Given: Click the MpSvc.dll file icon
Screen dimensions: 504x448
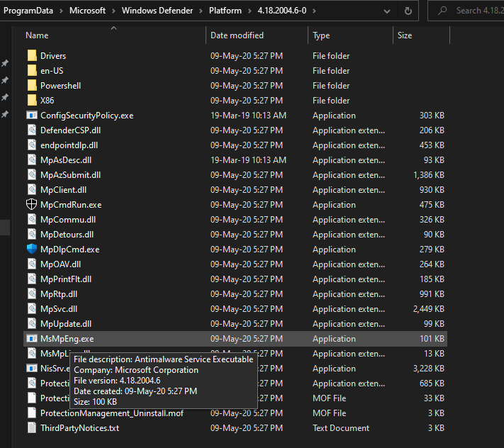Looking at the screenshot, I should pyautogui.click(x=32, y=309).
